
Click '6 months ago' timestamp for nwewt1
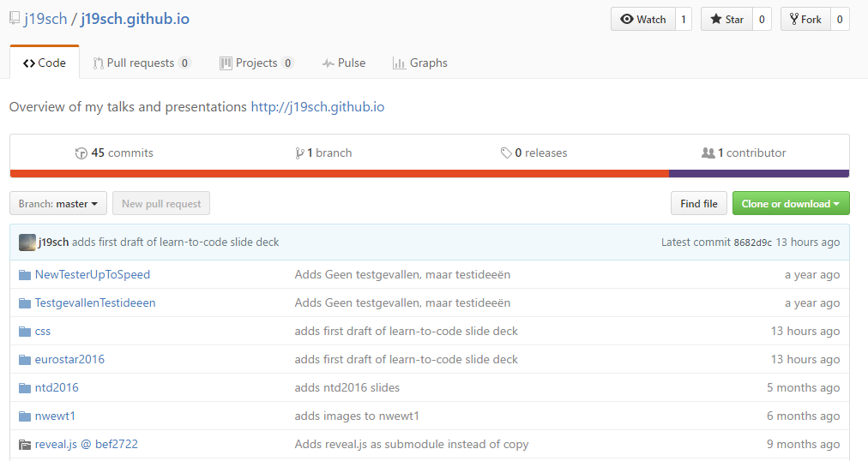pyautogui.click(x=803, y=416)
